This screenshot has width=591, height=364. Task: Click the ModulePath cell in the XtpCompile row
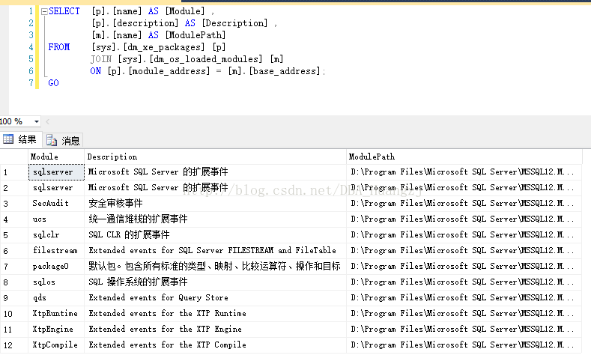tap(464, 345)
